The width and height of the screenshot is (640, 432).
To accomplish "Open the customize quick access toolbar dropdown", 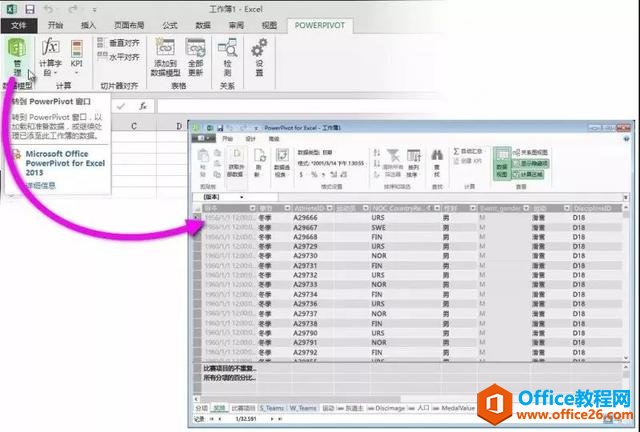I will coord(94,9).
